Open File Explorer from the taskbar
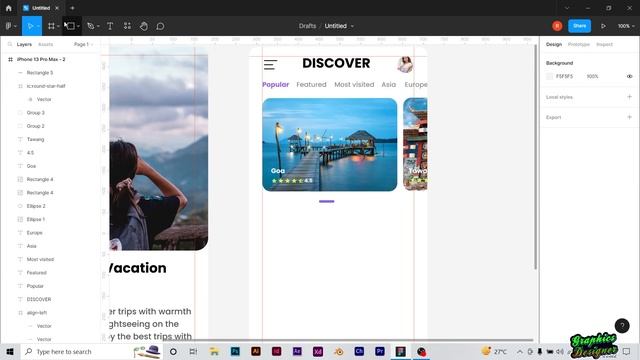This screenshot has width=640, height=360. click(x=214, y=351)
